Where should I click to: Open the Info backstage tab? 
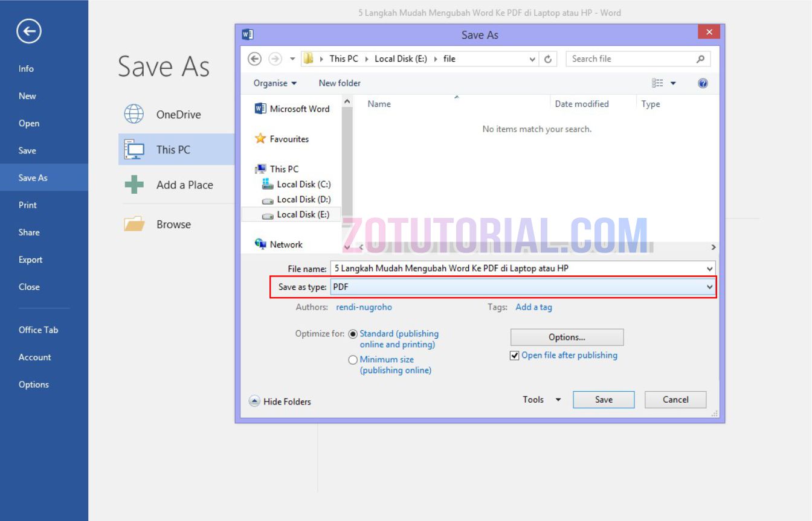click(44, 69)
